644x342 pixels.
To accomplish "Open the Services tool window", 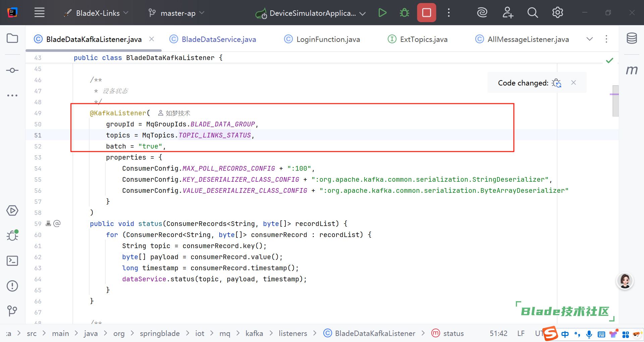I will (x=12, y=211).
